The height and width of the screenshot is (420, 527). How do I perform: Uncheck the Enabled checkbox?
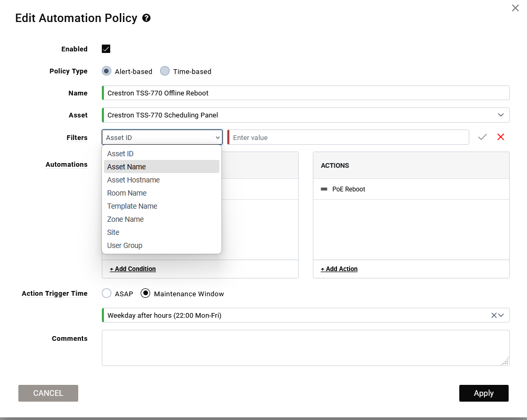106,49
